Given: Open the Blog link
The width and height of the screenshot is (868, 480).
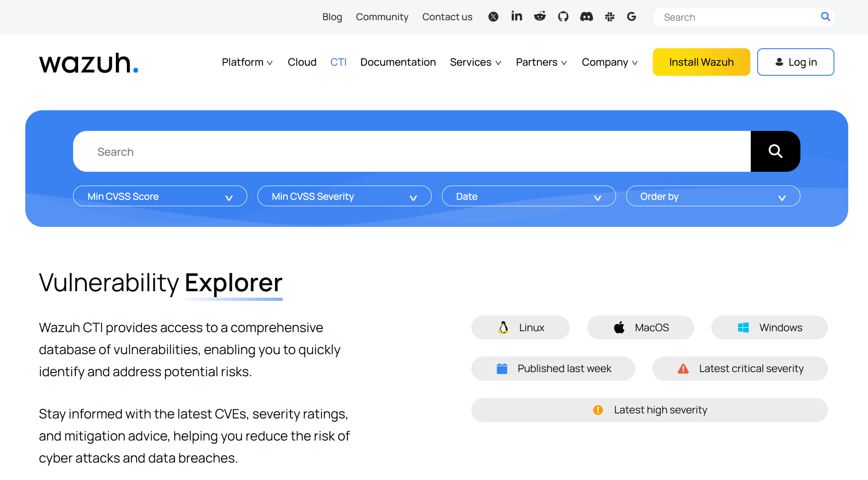Looking at the screenshot, I should tap(332, 17).
